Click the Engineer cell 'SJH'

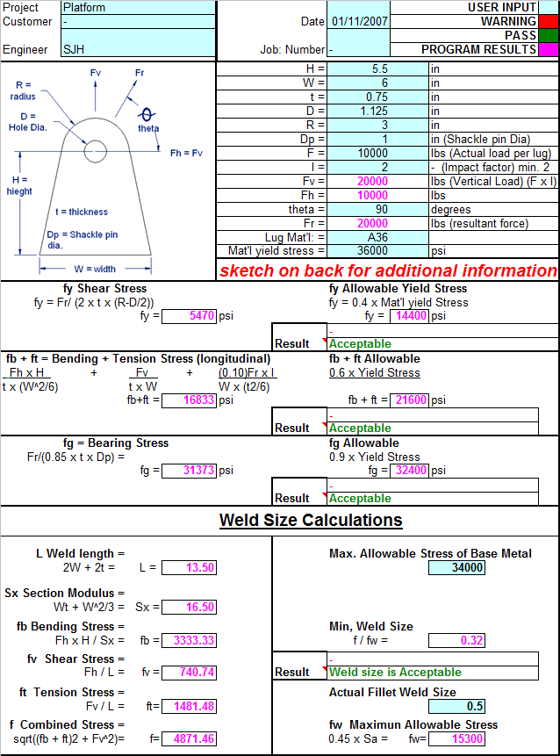pos(138,50)
